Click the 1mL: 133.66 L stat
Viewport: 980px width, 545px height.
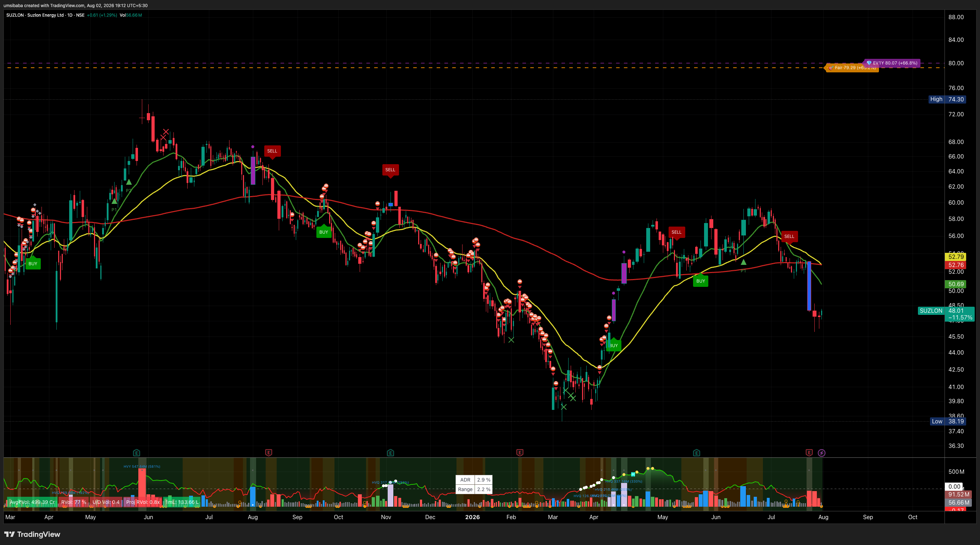pyautogui.click(x=182, y=502)
